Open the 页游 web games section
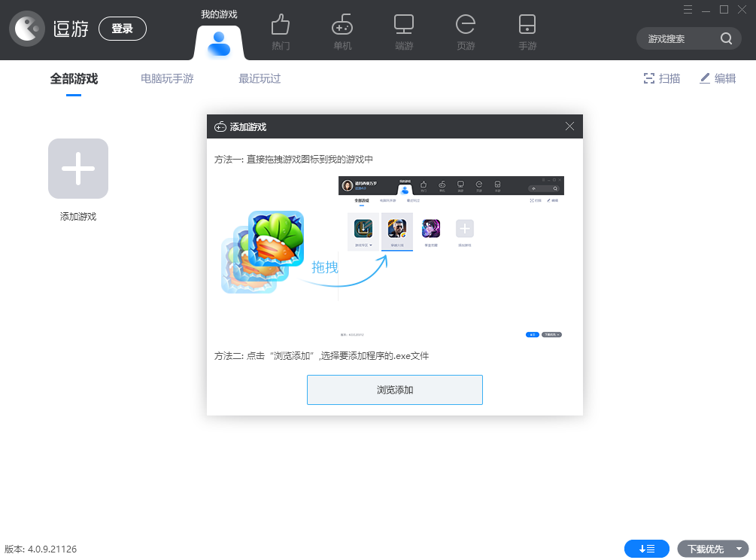Image resolution: width=756 pixels, height=560 pixels. (466, 32)
